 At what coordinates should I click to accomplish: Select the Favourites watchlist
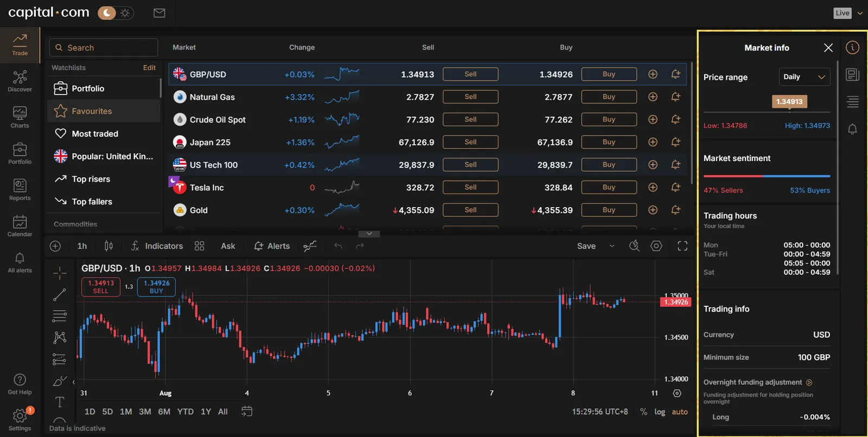coord(104,111)
